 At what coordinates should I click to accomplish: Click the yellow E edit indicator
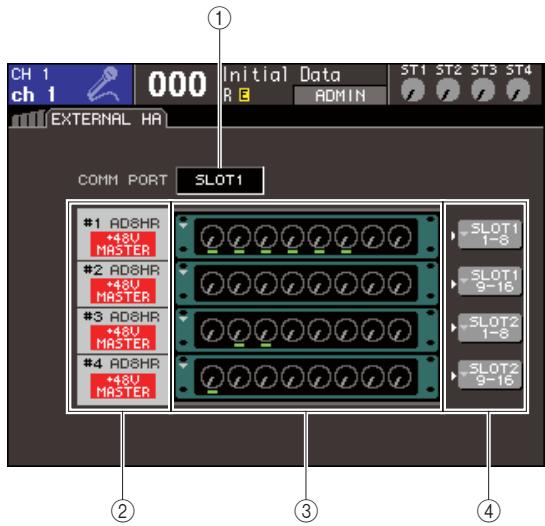point(244,95)
